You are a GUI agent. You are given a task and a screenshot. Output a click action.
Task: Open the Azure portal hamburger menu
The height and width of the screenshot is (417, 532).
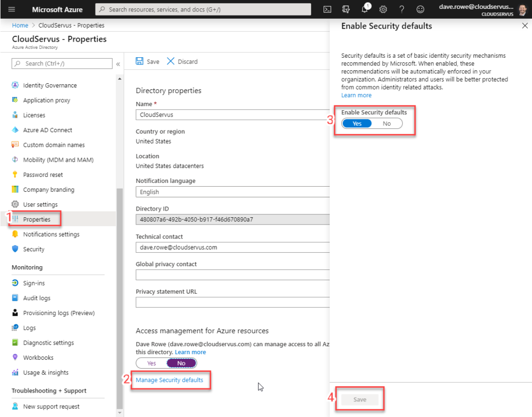coord(11,9)
